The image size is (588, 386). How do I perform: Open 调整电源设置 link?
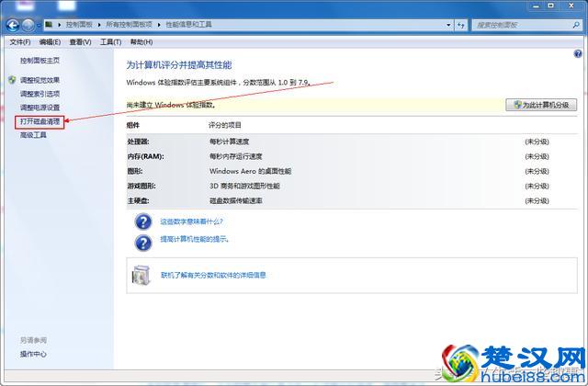pos(40,108)
